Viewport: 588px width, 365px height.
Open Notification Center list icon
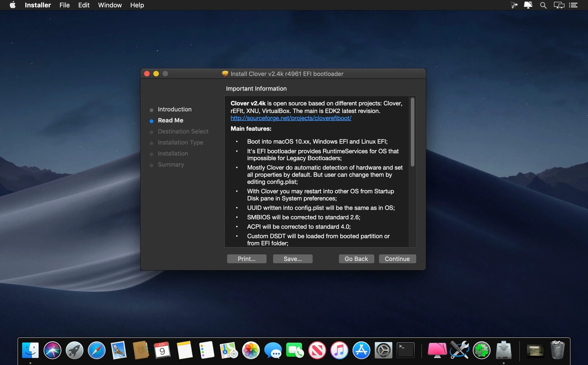coord(573,5)
